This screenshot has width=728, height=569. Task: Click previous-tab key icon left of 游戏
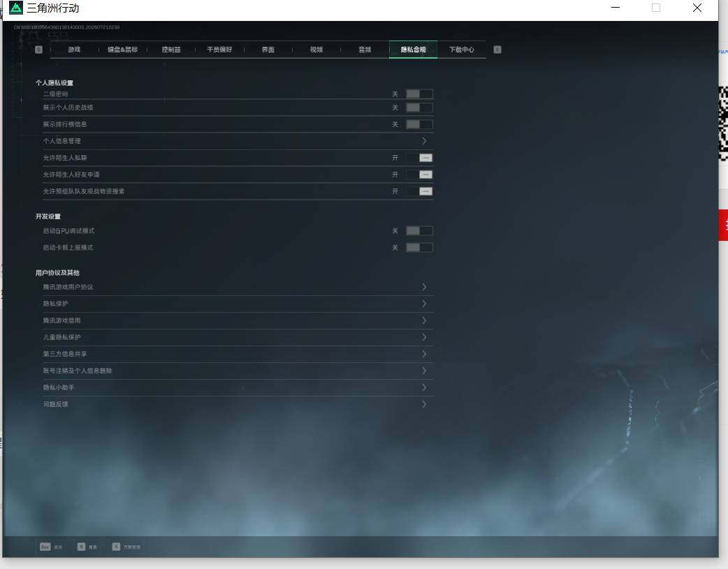[38, 50]
